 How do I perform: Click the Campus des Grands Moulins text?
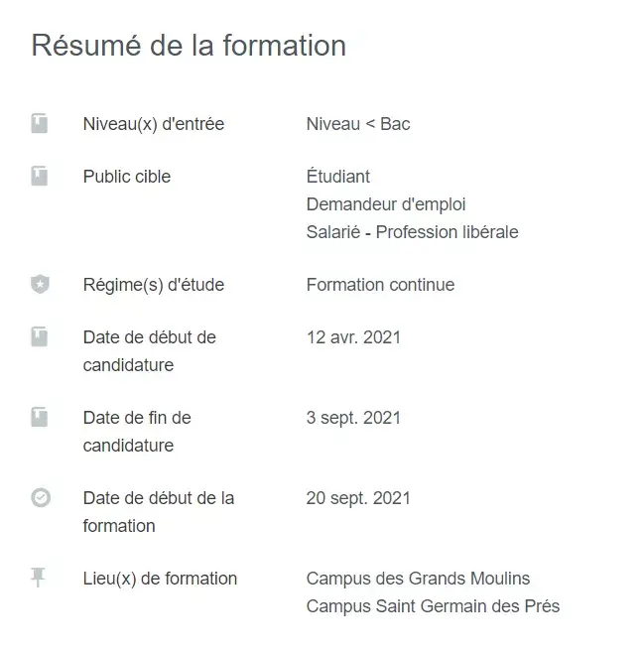pyautogui.click(x=418, y=579)
